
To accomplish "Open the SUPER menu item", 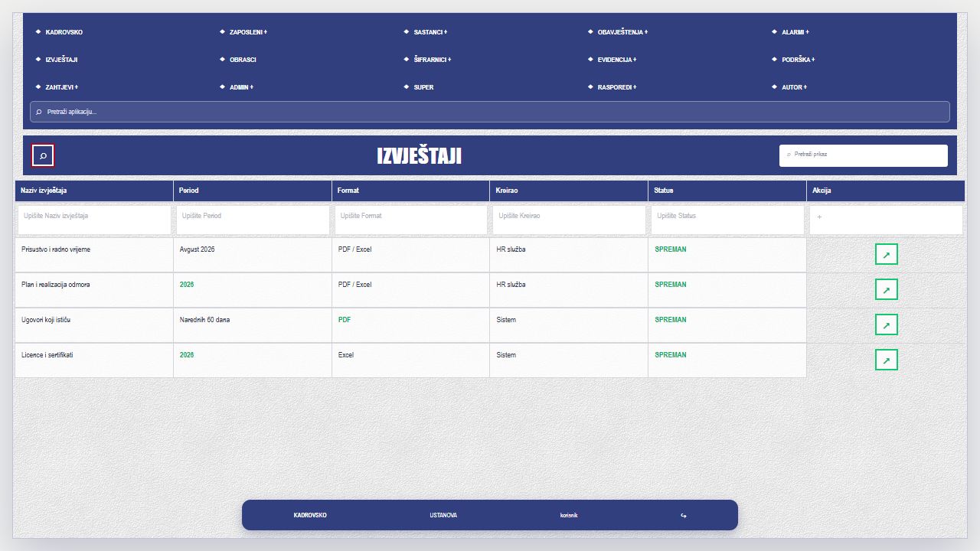I will click(423, 87).
